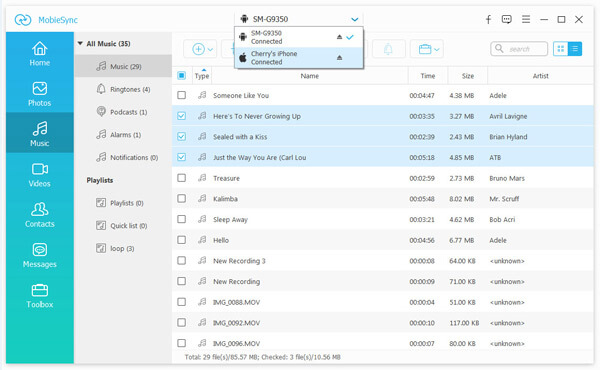Open the feedback chat icon
The height and width of the screenshot is (370, 600).
[x=507, y=20]
